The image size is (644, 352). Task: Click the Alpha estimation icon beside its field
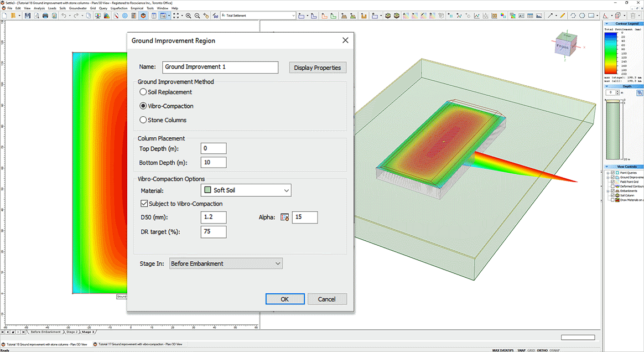click(x=284, y=218)
